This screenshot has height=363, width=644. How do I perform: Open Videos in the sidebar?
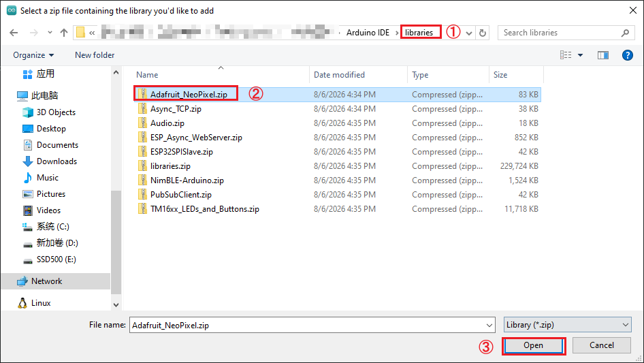click(48, 210)
